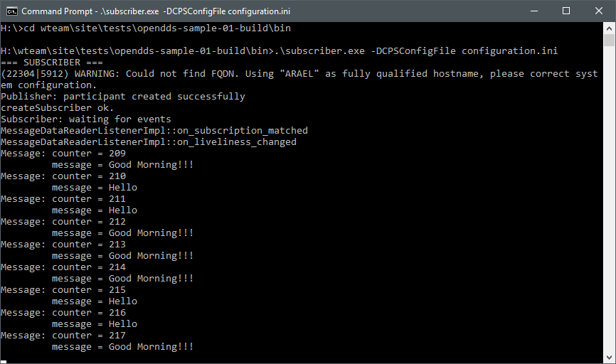Viewport: 616px width, 364px height.
Task: Click the scrollbar up arrow
Action: click(609, 28)
